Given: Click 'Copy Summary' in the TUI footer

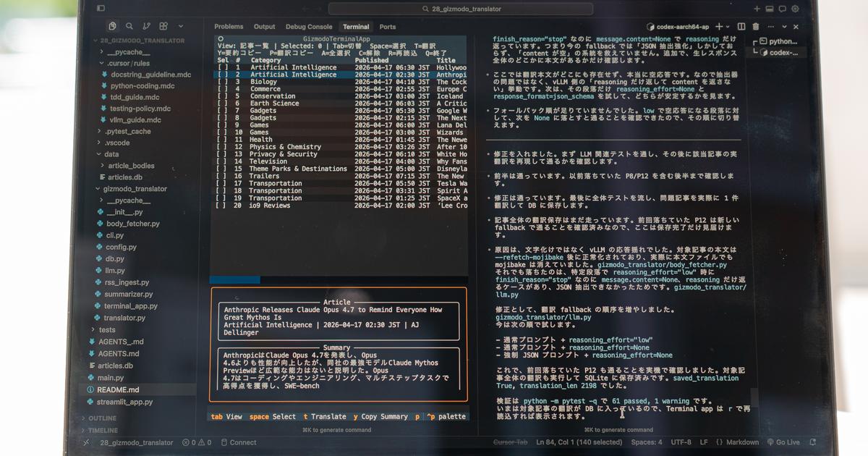Looking at the screenshot, I should point(384,416).
